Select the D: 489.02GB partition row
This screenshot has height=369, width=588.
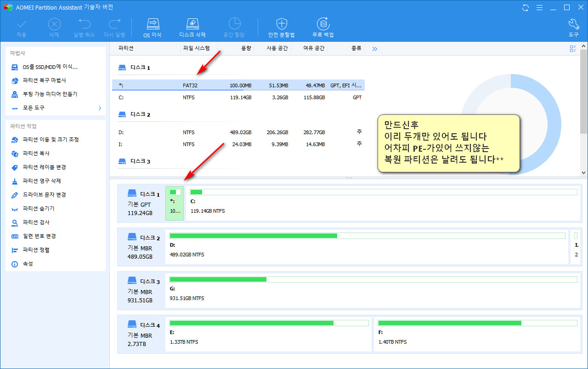238,132
